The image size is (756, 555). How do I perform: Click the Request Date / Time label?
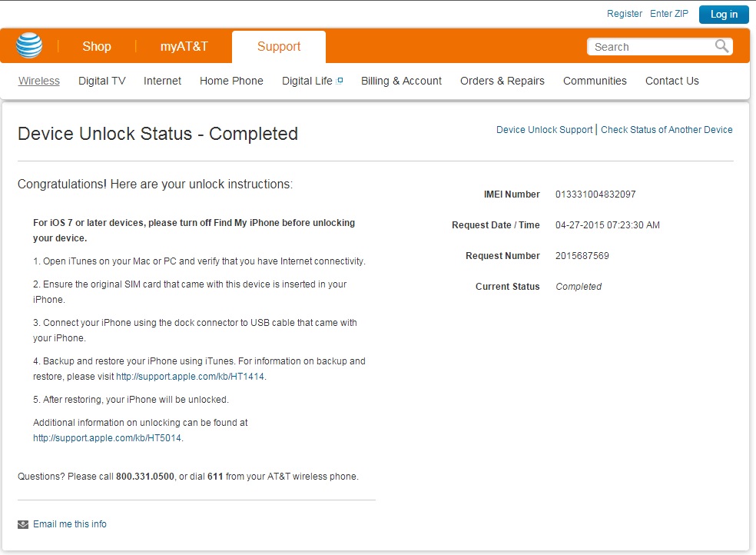coord(496,225)
